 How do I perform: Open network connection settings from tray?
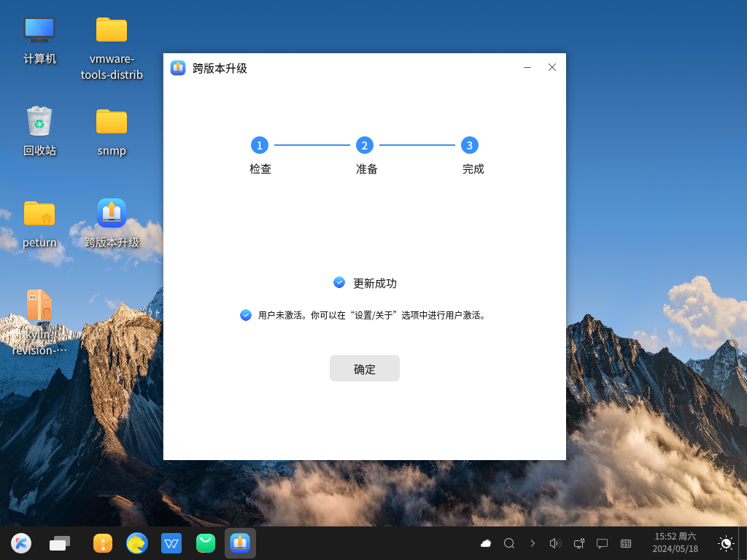pos(578,542)
